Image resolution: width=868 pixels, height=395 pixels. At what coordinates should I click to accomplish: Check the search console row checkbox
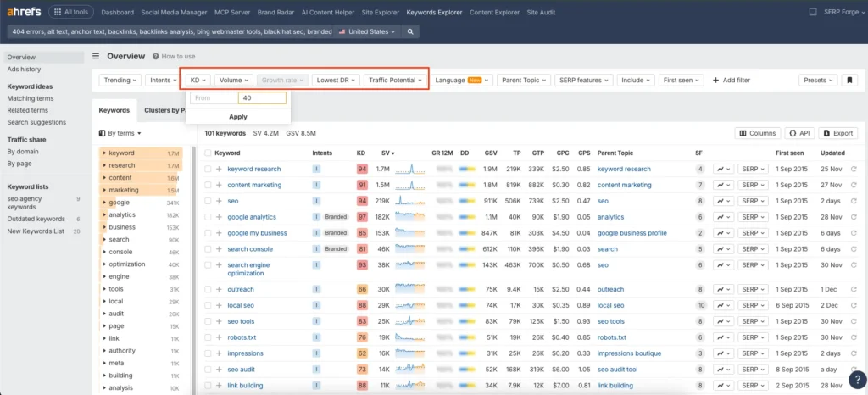[208, 249]
